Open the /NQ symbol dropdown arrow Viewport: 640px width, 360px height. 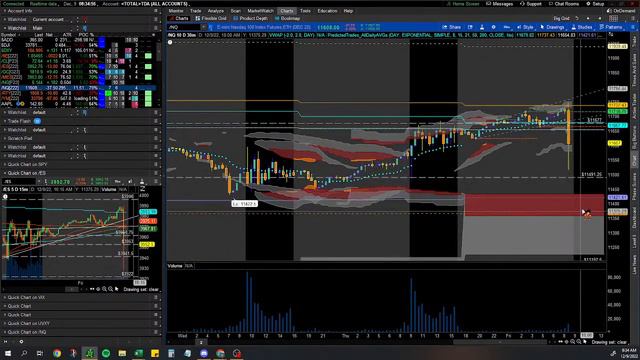tap(203, 27)
